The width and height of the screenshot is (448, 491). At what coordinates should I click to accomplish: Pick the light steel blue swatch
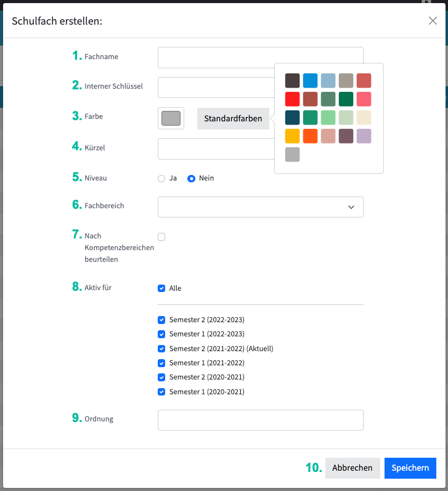pos(328,81)
